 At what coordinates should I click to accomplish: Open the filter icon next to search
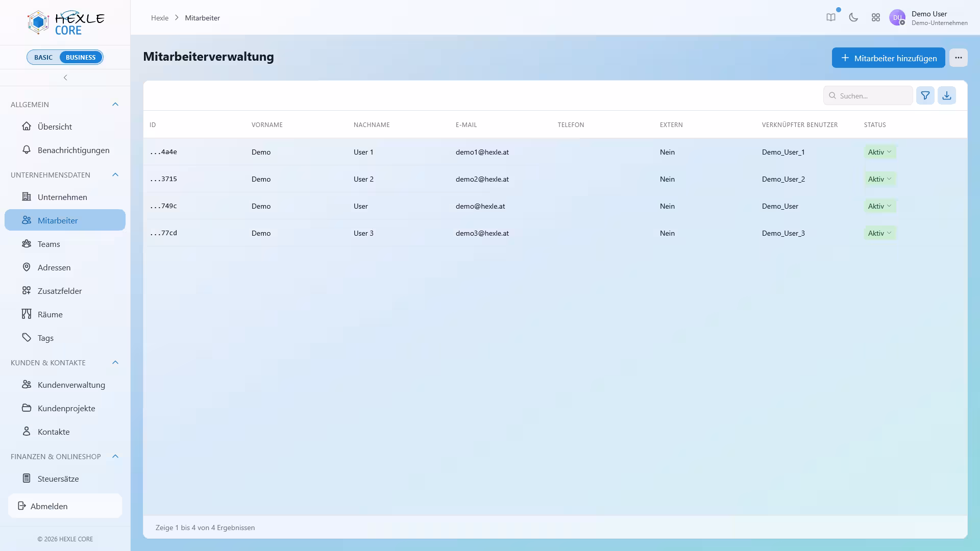pyautogui.click(x=925, y=95)
